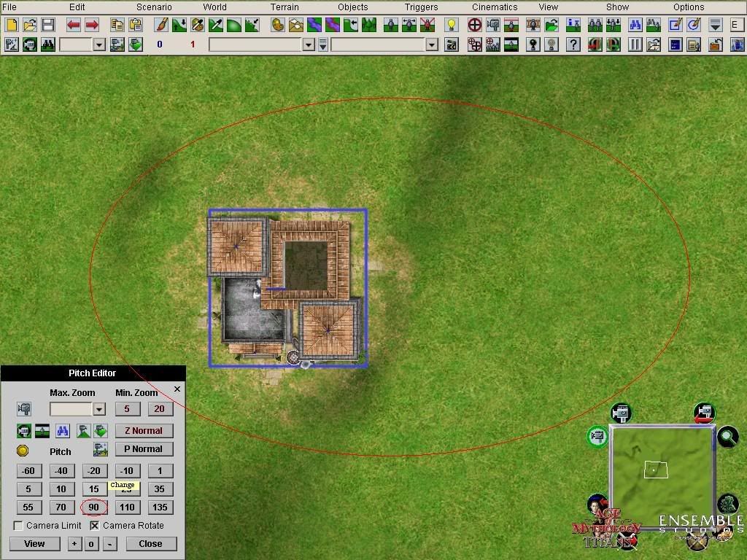Open the Cinematics menu
This screenshot has width=747, height=560.
(x=494, y=7)
